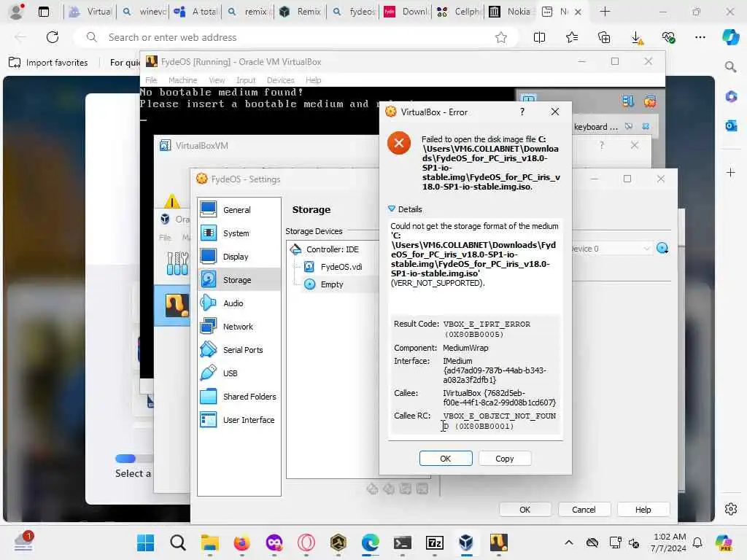Open Copilot icon in Edge
This screenshot has width=747, height=560.
pos(730,37)
